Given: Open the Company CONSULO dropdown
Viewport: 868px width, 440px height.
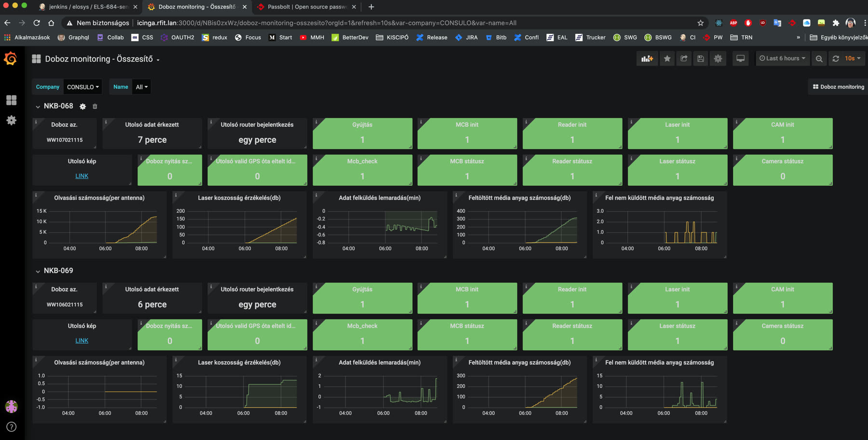Looking at the screenshot, I should coord(82,87).
